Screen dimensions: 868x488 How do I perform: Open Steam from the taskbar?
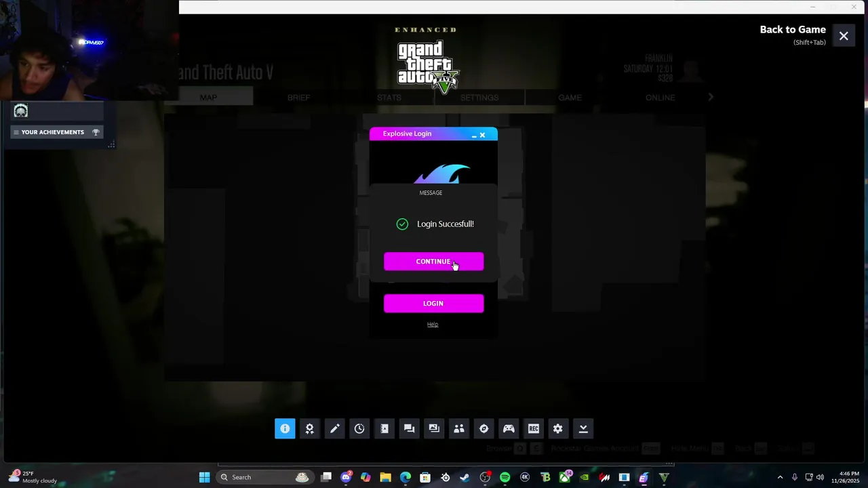point(465,477)
